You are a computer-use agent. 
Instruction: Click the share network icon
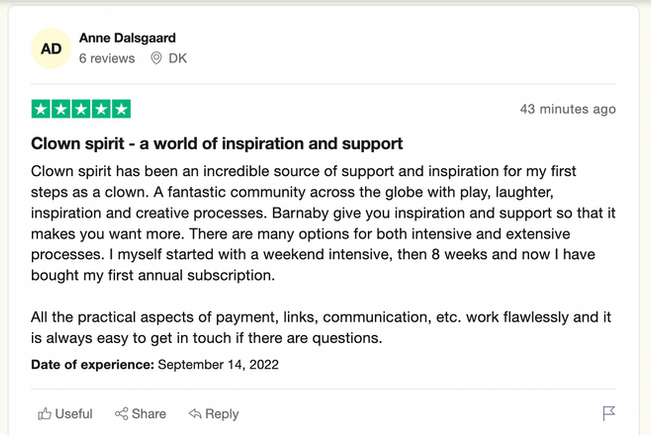pyautogui.click(x=121, y=414)
